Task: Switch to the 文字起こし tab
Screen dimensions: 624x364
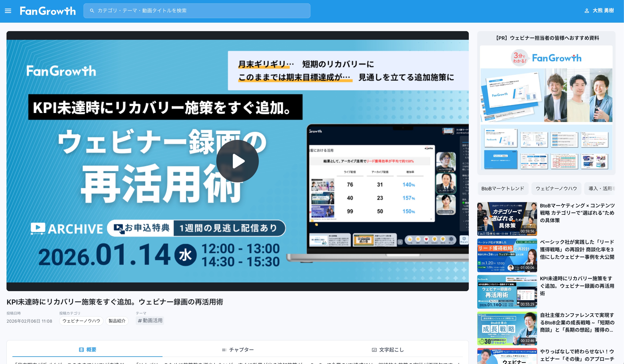Action: [x=391, y=350]
